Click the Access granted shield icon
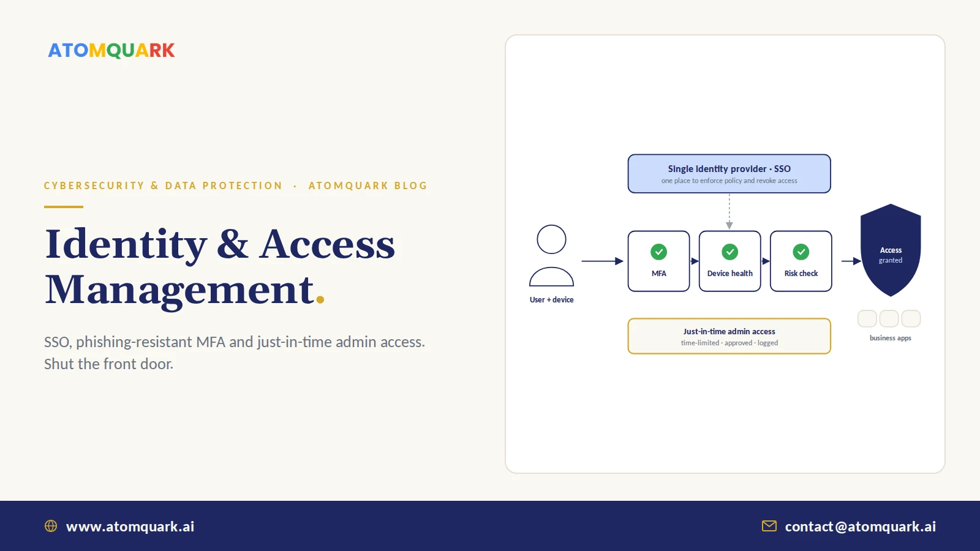Image resolution: width=980 pixels, height=551 pixels. pos(891,250)
